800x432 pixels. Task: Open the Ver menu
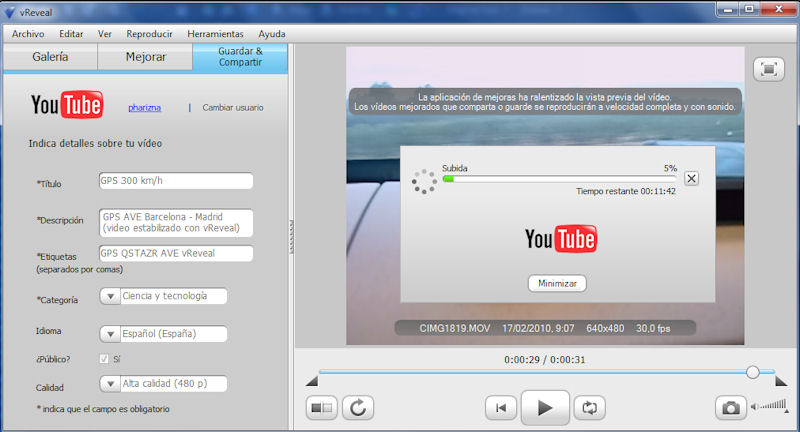(105, 34)
